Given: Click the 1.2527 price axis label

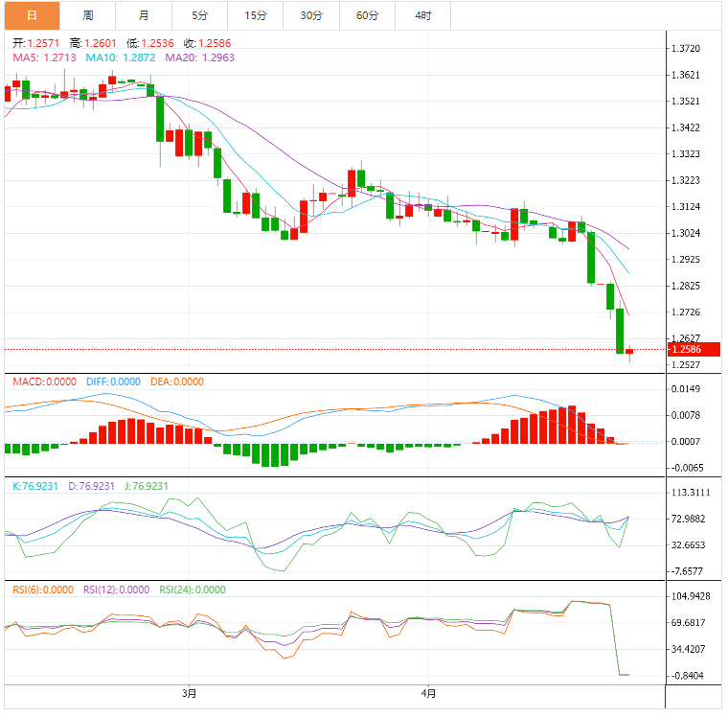Looking at the screenshot, I should coord(686,365).
